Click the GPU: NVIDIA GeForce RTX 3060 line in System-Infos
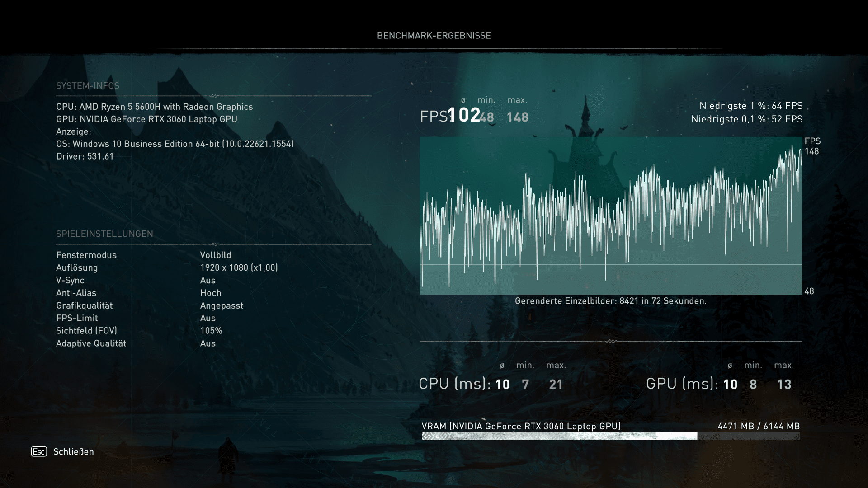The height and width of the screenshot is (488, 868). coord(147,119)
